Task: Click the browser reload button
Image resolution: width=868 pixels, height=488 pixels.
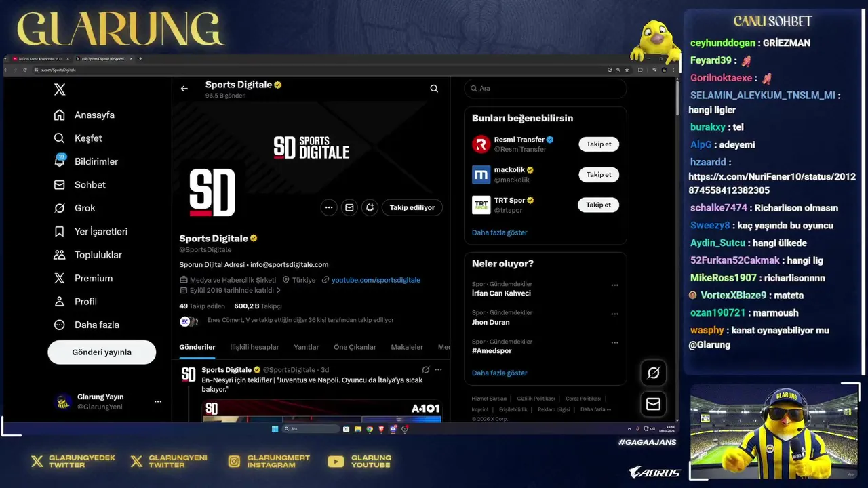Action: tap(25, 70)
